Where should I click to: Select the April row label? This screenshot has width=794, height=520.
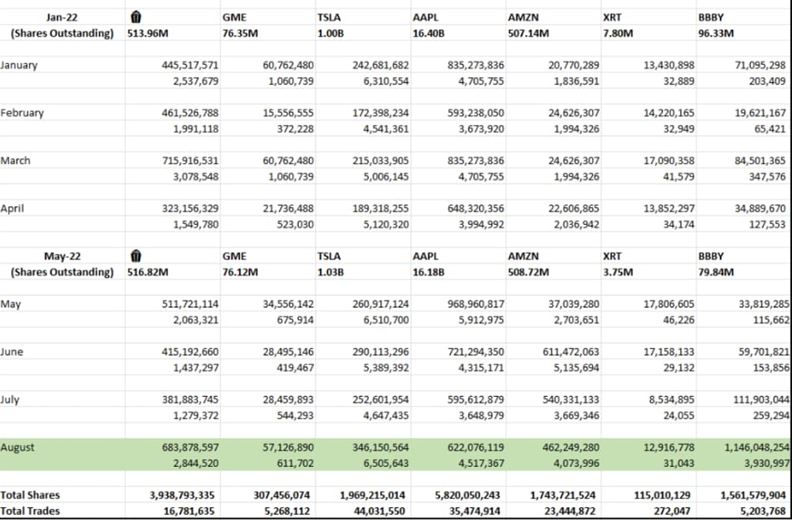click(14, 208)
